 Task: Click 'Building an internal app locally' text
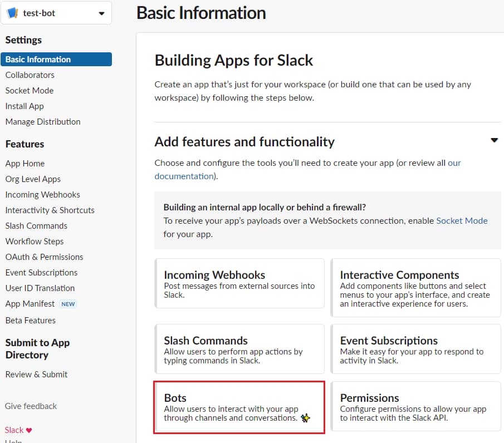tap(265, 207)
